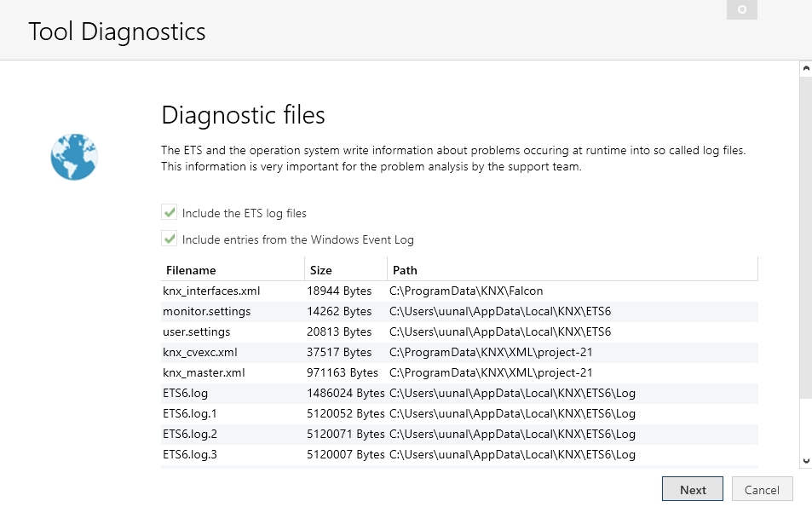The image size is (812, 507).
Task: Select the monitor.settings file entry
Action: (x=459, y=312)
